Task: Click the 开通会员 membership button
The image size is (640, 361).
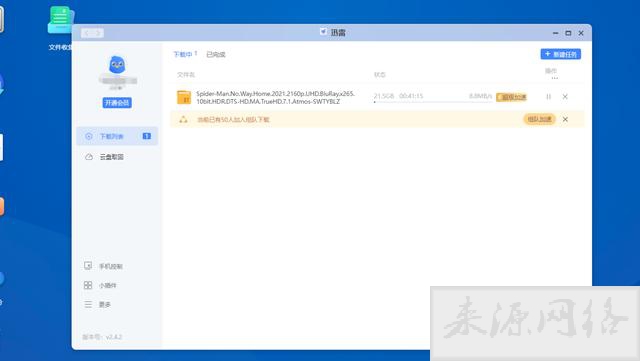Action: tap(117, 103)
